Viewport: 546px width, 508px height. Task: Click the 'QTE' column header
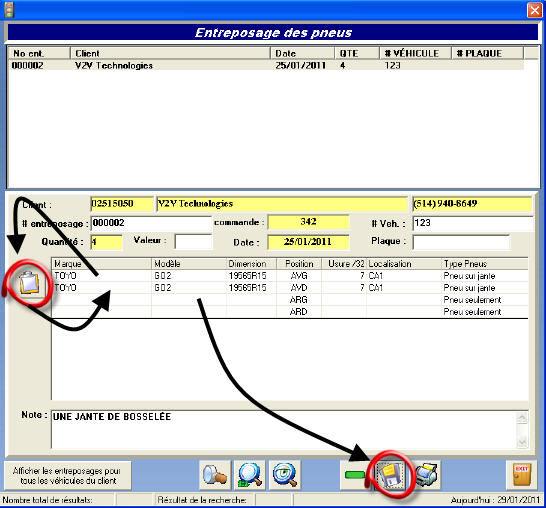(357, 53)
